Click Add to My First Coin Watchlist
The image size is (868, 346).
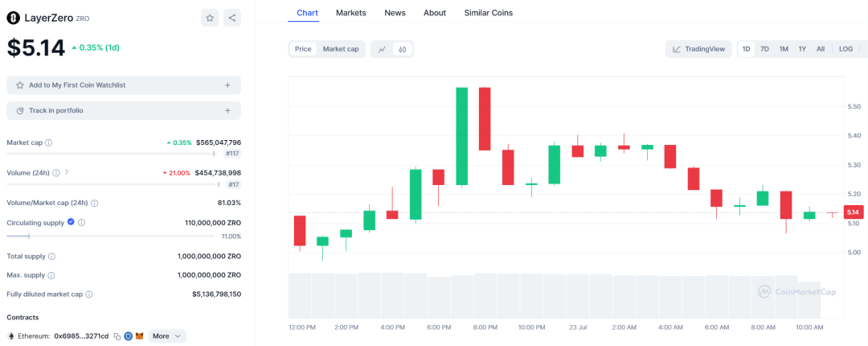pos(124,85)
